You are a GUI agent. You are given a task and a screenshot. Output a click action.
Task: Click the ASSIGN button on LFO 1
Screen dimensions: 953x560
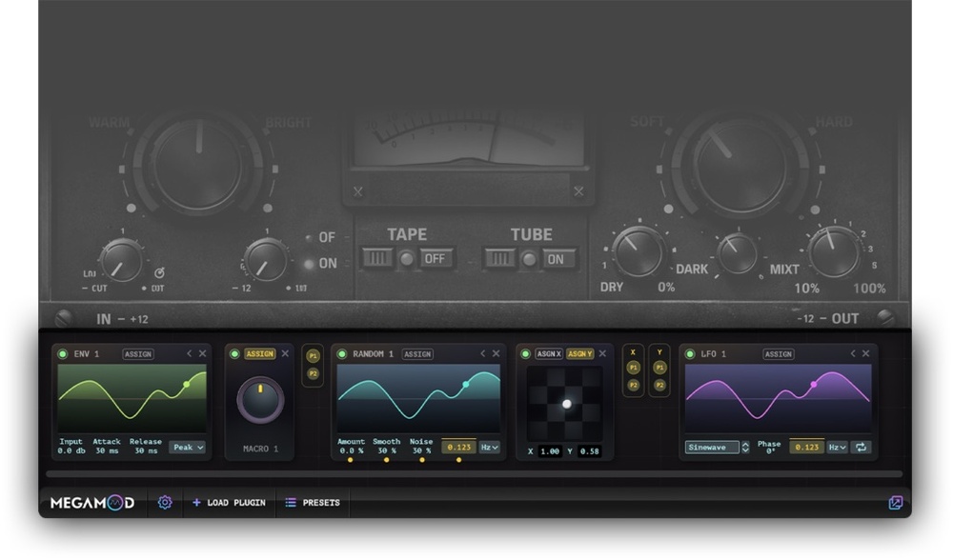(778, 354)
